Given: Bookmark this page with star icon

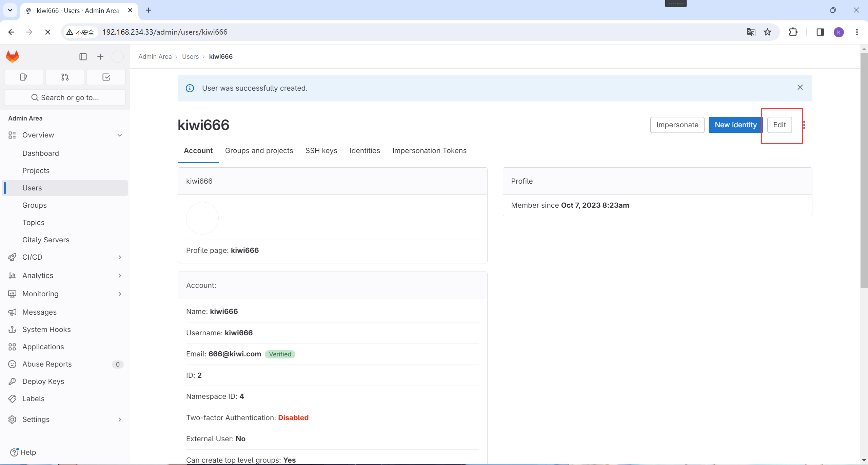Looking at the screenshot, I should [767, 32].
